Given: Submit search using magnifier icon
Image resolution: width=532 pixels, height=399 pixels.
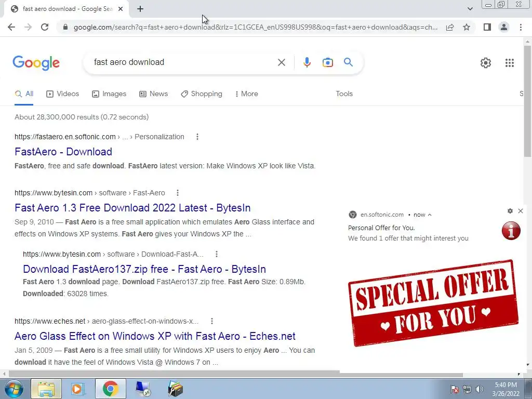Looking at the screenshot, I should (x=348, y=62).
